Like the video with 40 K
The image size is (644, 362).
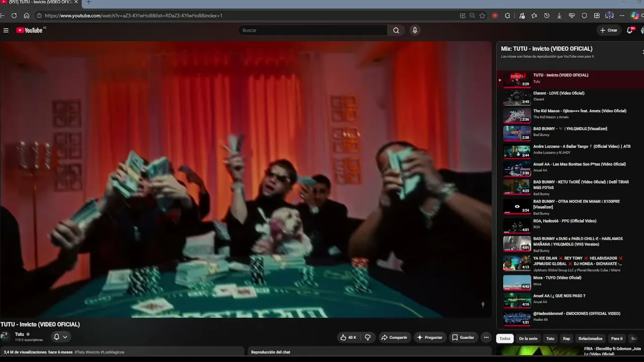(x=348, y=337)
